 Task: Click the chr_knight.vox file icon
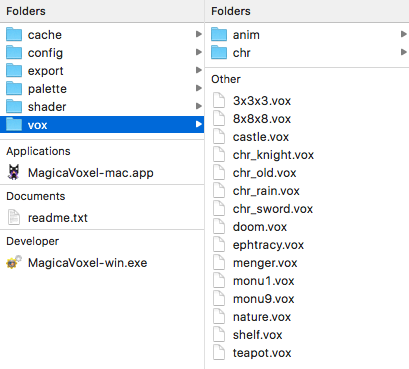coord(219,154)
